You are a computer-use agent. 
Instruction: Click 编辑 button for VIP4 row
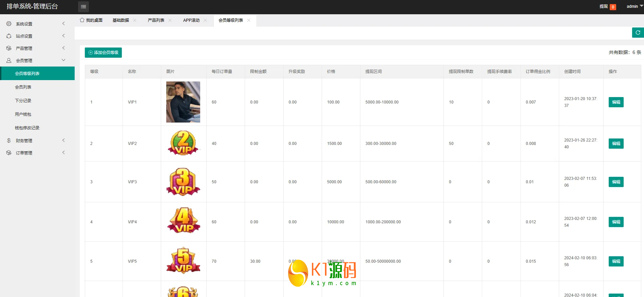(616, 222)
